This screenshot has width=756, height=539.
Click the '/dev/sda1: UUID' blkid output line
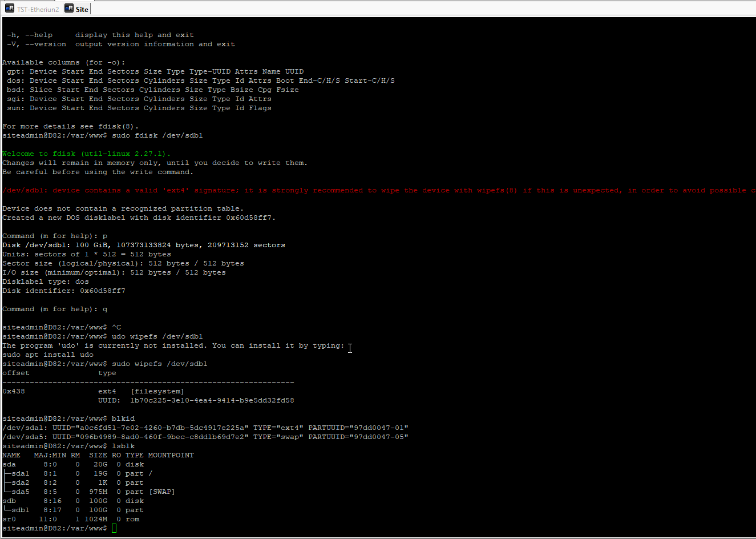click(205, 428)
